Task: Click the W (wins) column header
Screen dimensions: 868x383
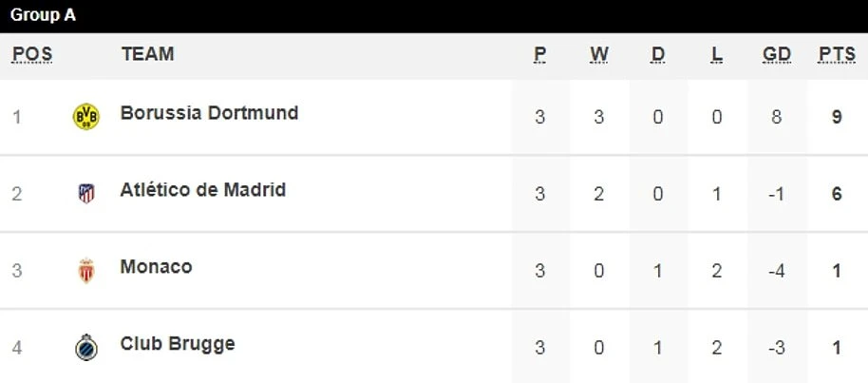Action: pyautogui.click(x=599, y=55)
